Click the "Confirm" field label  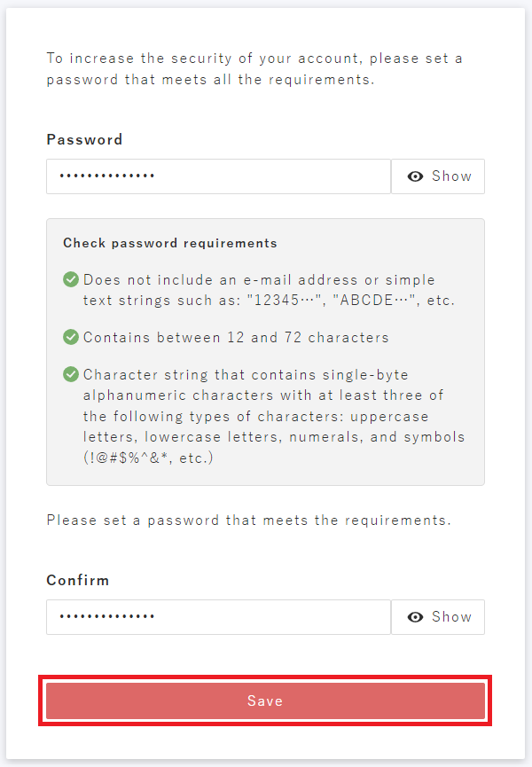[x=78, y=580]
